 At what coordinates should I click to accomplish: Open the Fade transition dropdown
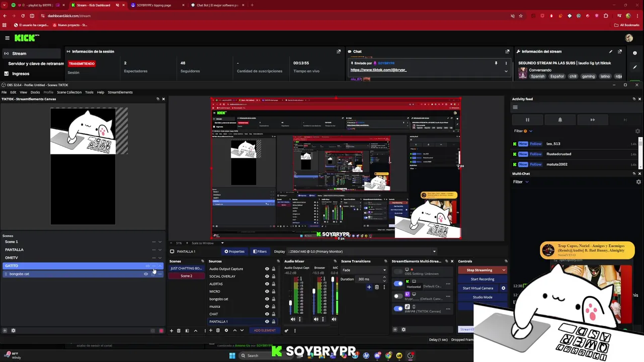tap(364, 270)
